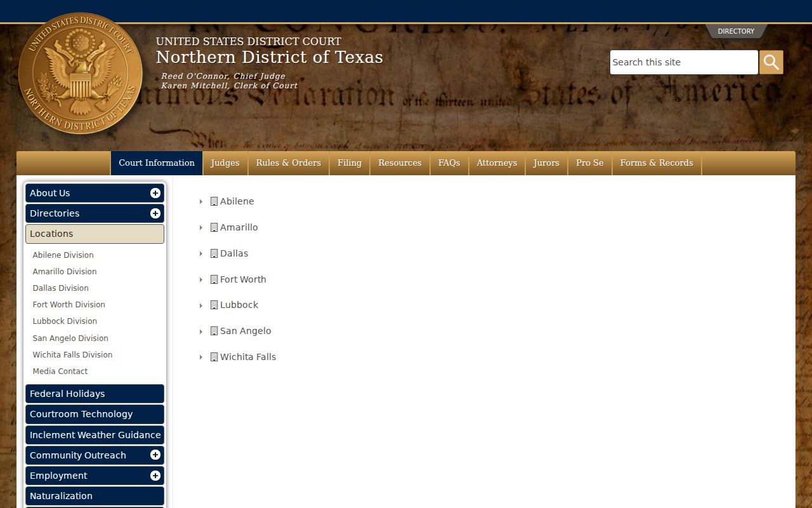Open the Abilene Division sidebar link

(63, 255)
